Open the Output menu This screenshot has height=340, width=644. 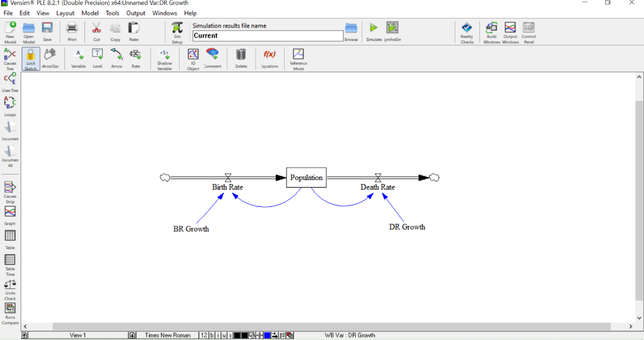pyautogui.click(x=135, y=13)
